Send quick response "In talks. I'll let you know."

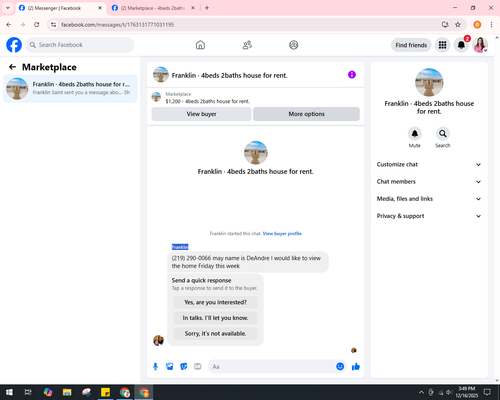(x=215, y=318)
